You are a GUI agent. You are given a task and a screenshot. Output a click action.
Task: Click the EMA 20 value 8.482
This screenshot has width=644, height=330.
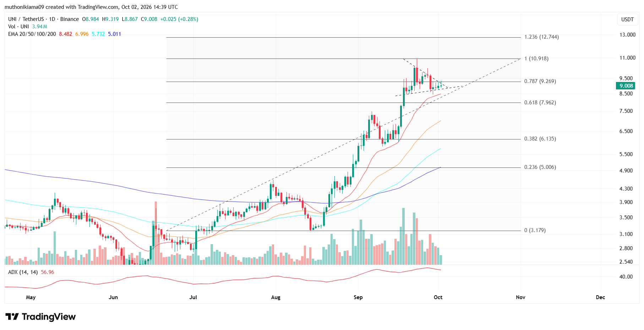click(65, 34)
